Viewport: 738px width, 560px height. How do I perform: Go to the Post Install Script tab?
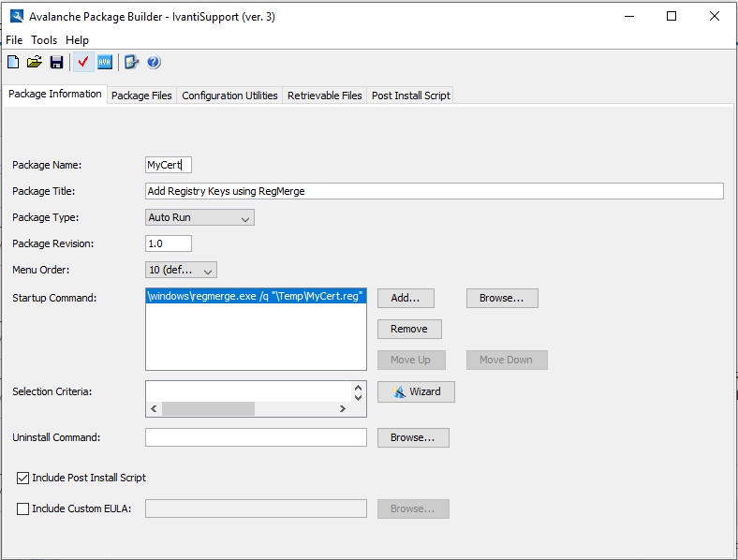click(411, 96)
